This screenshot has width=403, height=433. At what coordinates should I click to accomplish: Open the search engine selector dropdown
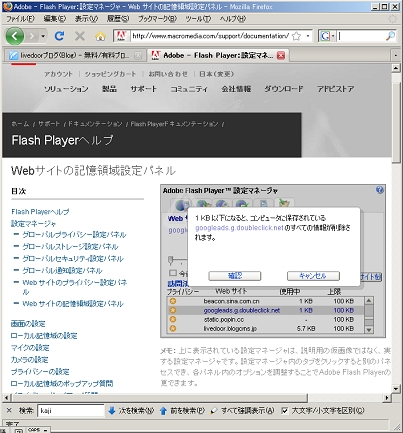point(327,36)
